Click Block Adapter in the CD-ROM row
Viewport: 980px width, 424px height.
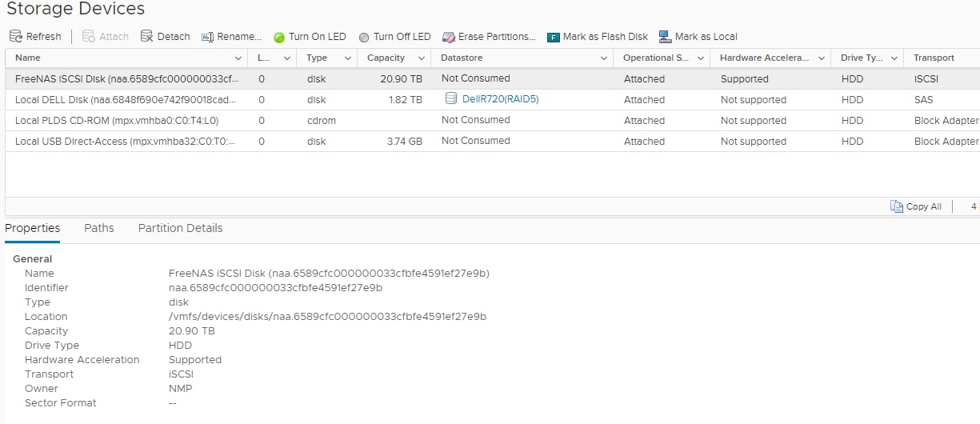coord(946,120)
